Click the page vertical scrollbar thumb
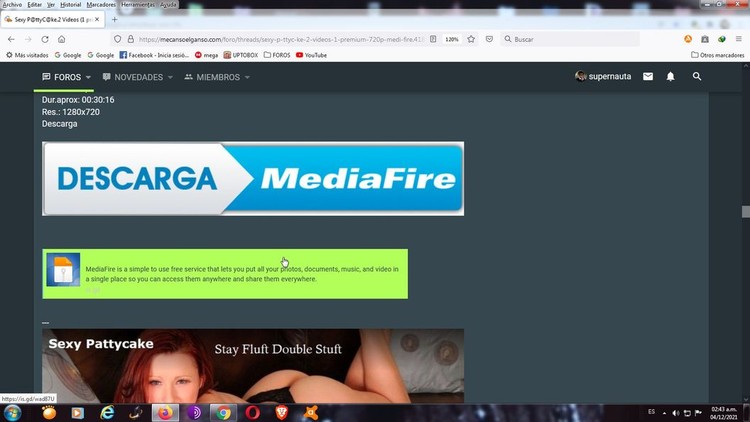Screen dimensions: 750x422 click(x=746, y=211)
